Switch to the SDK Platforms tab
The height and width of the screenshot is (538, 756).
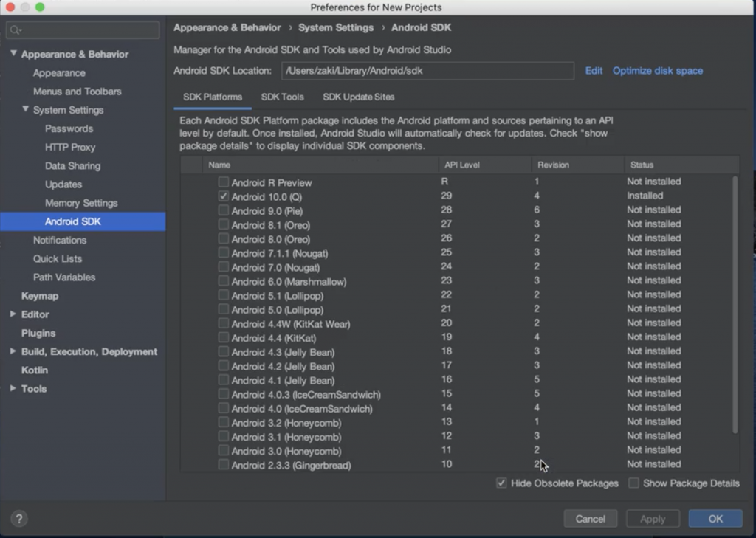click(x=213, y=97)
